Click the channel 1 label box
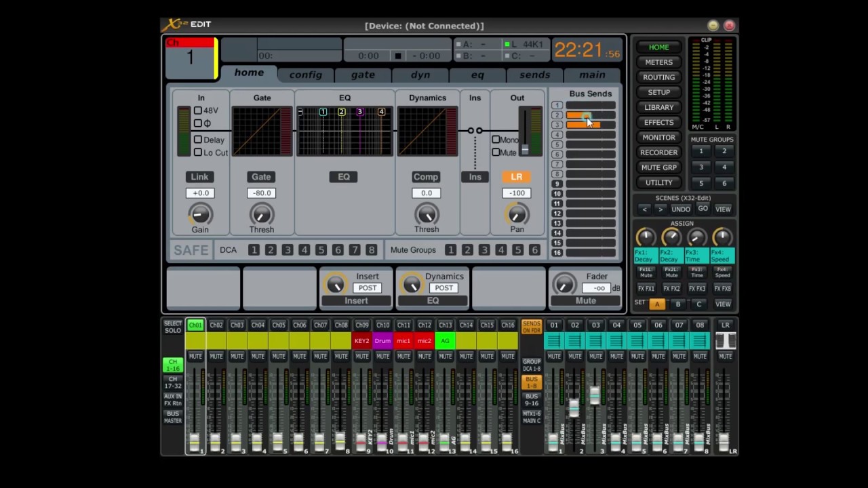Image resolution: width=868 pixels, height=488 pixels. [x=191, y=58]
